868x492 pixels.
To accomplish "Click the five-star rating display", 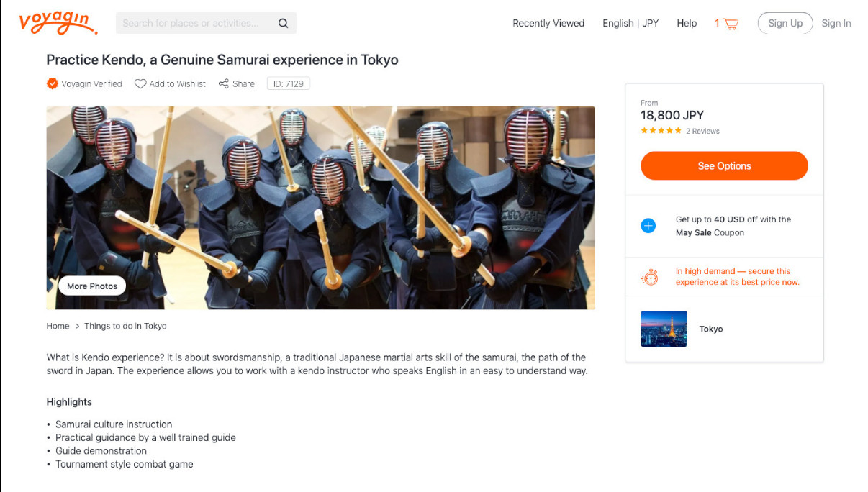I will (661, 131).
